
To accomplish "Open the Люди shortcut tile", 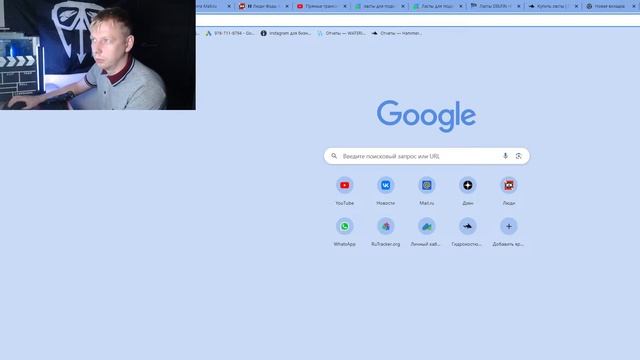I will coord(509,191).
